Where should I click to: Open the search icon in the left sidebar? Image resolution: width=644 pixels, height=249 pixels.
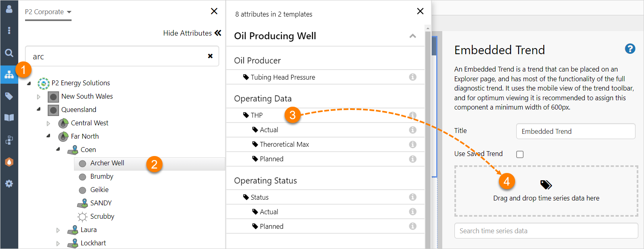point(9,53)
